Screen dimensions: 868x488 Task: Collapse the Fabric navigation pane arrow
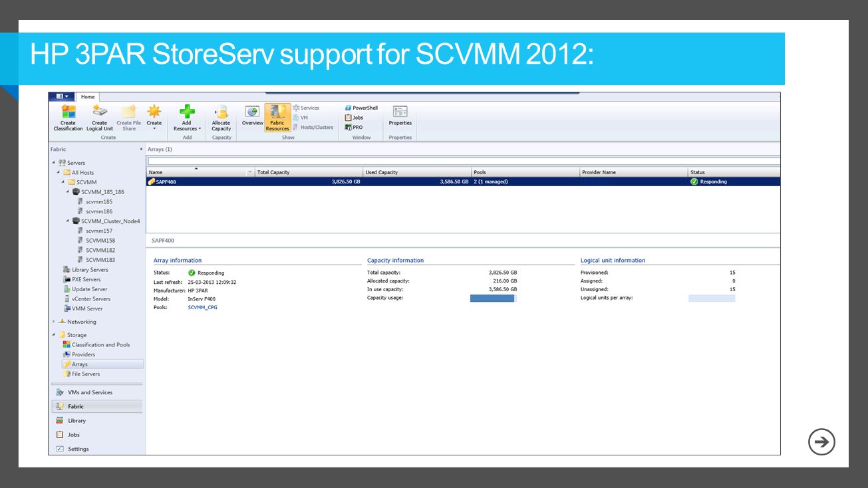point(141,150)
